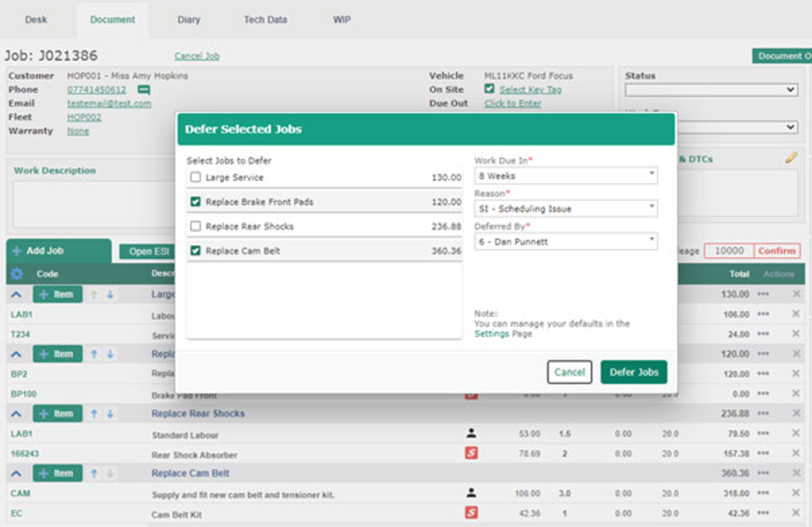Follow the Settings link in the note
The width and height of the screenshot is (812, 527).
491,334
